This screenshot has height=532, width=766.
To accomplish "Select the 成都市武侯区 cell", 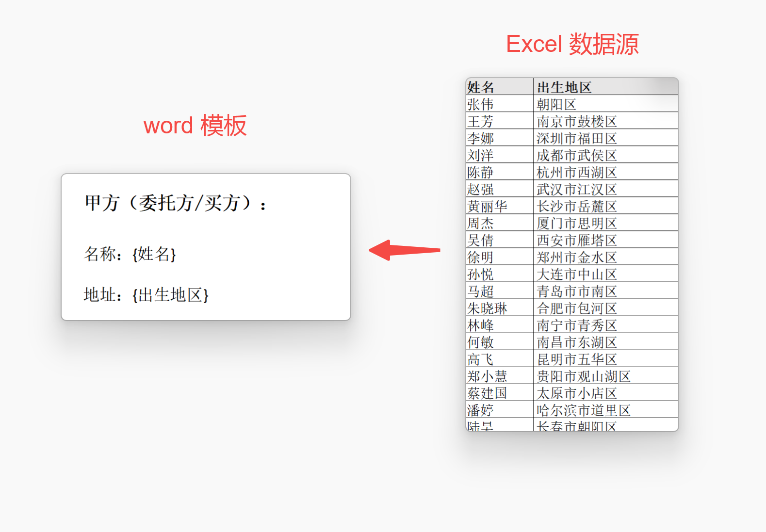I will coord(605,155).
